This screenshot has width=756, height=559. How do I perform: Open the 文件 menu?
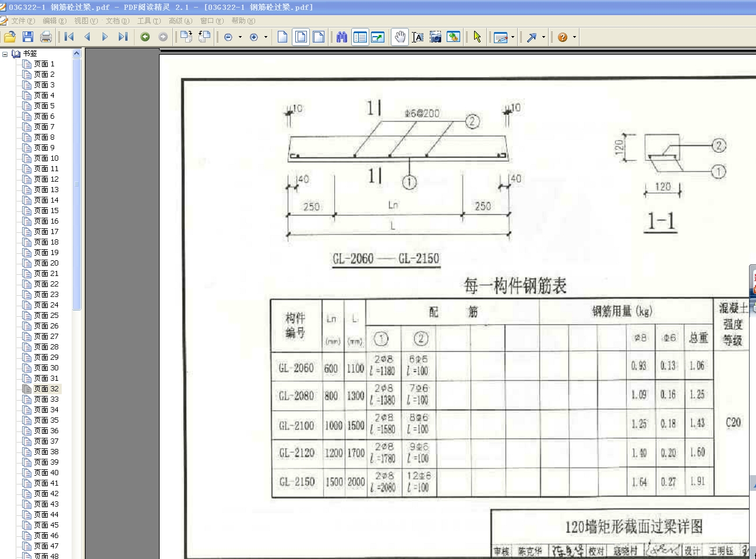(23, 21)
